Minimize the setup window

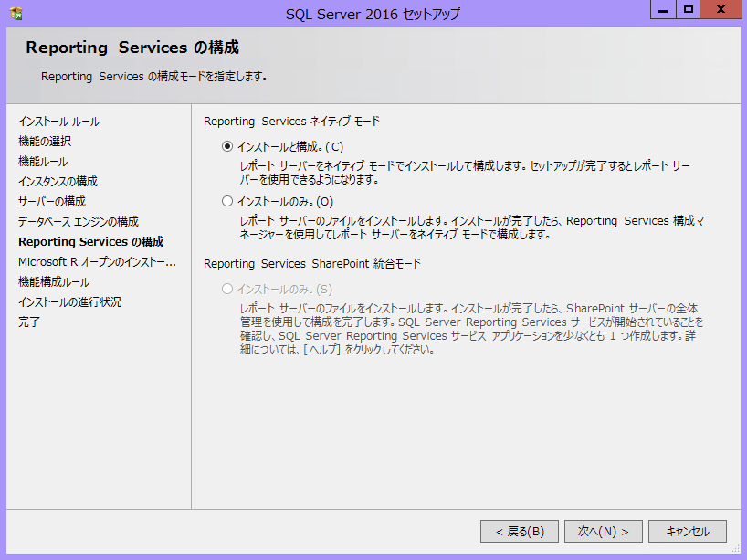[x=663, y=9]
